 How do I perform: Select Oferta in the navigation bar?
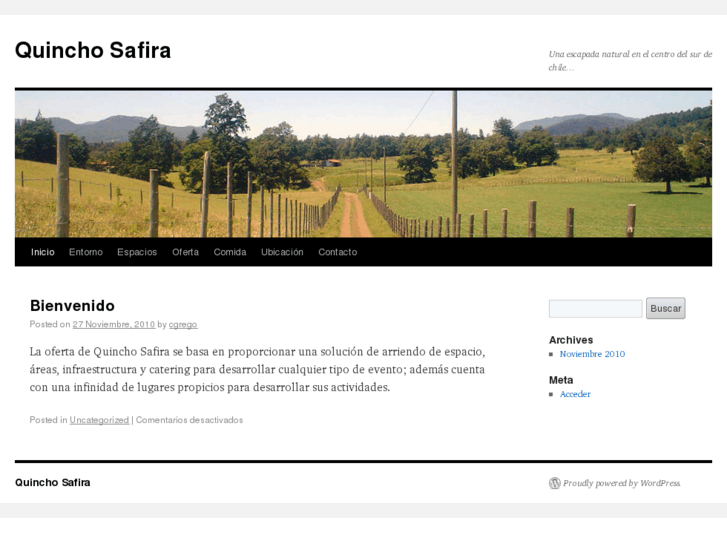click(185, 252)
